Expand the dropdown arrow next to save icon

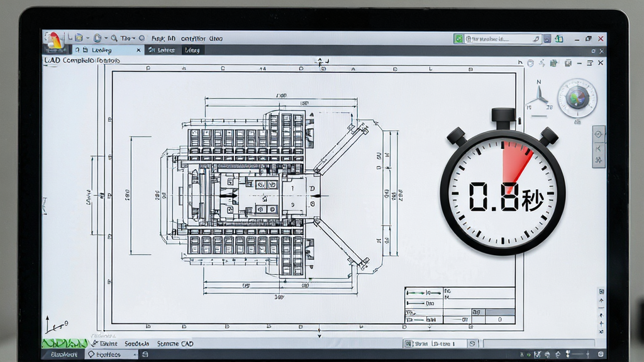tap(87, 38)
